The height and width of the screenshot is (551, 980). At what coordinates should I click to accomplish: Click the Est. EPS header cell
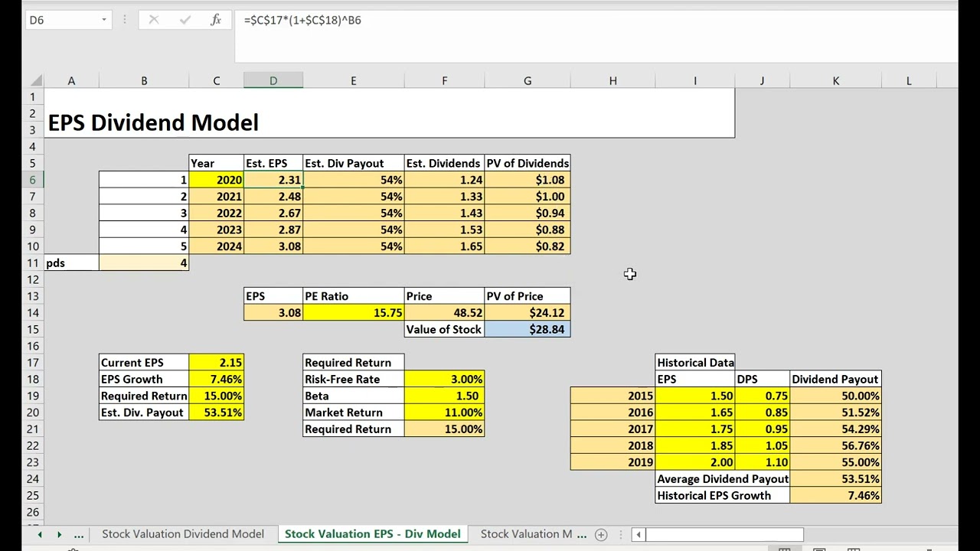click(x=273, y=163)
